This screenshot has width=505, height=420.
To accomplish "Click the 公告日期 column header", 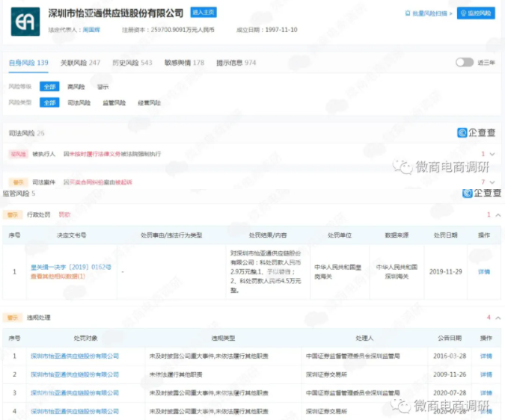I will 450,338.
